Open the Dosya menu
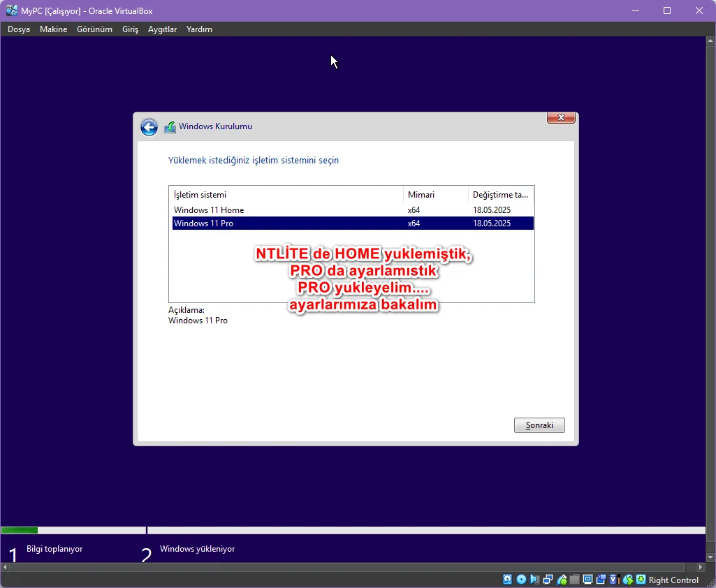The width and height of the screenshot is (716, 588). pyautogui.click(x=19, y=29)
